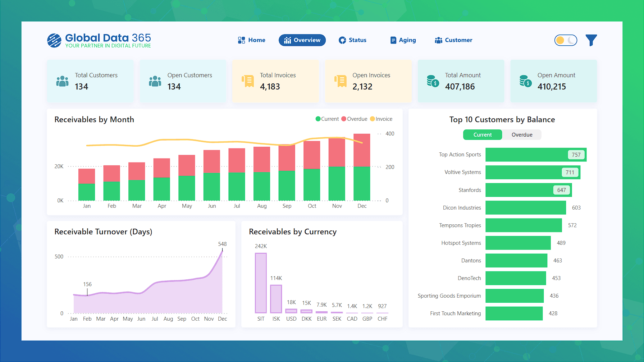The width and height of the screenshot is (644, 362).
Task: Click the GBP currency axis label
Action: (x=367, y=319)
